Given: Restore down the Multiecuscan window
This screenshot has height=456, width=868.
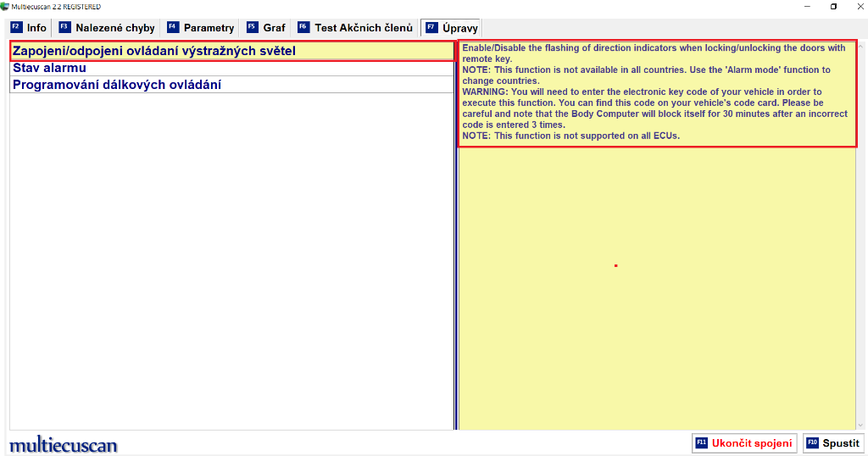Looking at the screenshot, I should [x=833, y=6].
